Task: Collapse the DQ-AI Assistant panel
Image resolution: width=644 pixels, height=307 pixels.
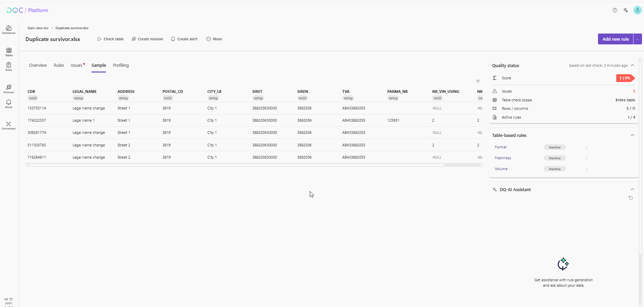Action: click(x=632, y=189)
